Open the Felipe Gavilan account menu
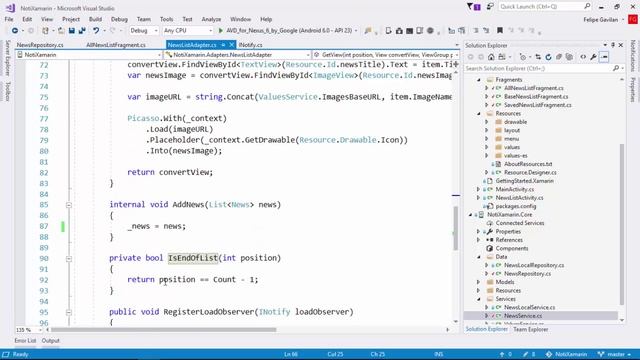The width and height of the screenshot is (640, 360). coord(603,20)
